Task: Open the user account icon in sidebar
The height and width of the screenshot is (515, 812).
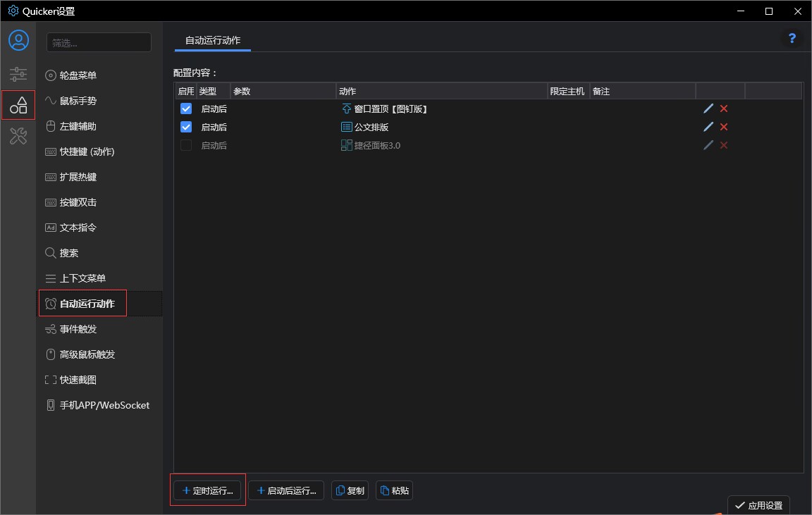Action: pos(18,40)
